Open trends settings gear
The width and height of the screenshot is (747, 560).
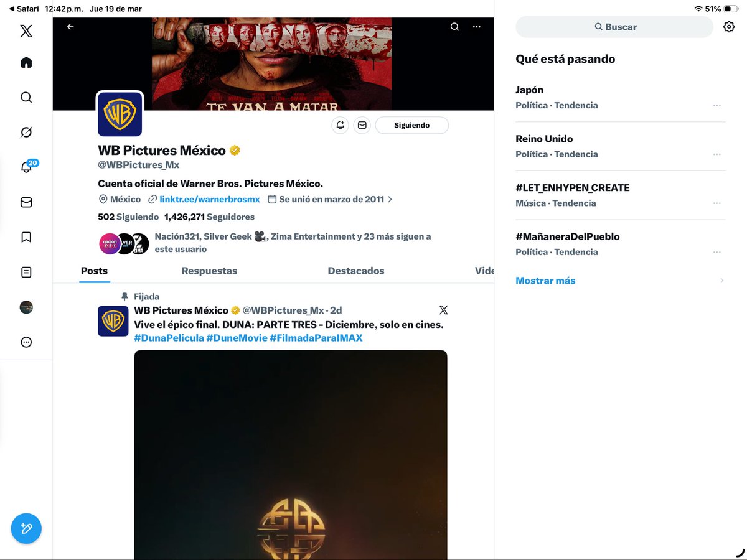pos(729,27)
